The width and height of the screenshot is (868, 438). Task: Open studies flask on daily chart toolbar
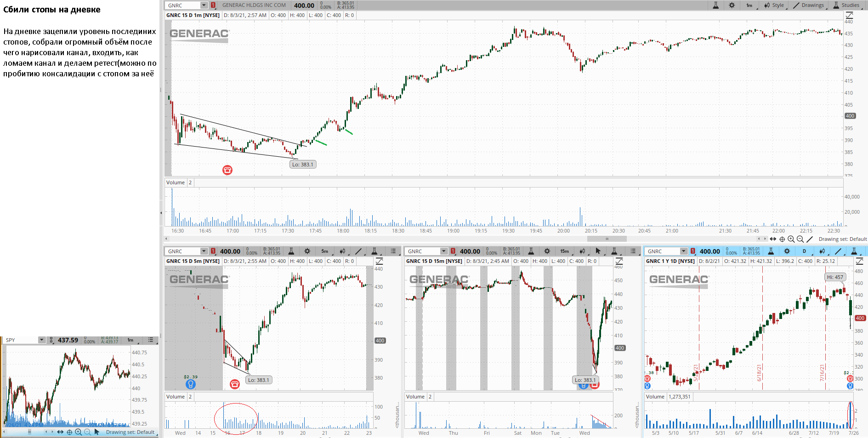click(854, 251)
